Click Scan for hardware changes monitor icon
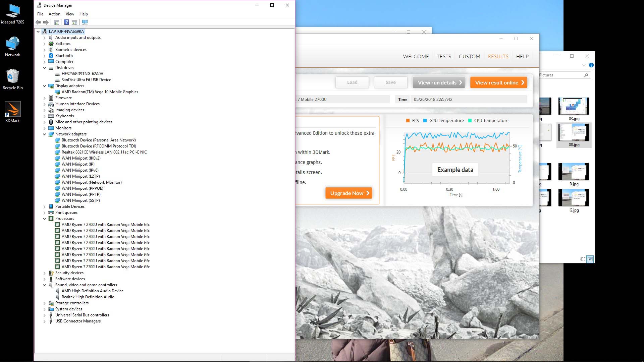The height and width of the screenshot is (362, 644). click(x=85, y=22)
